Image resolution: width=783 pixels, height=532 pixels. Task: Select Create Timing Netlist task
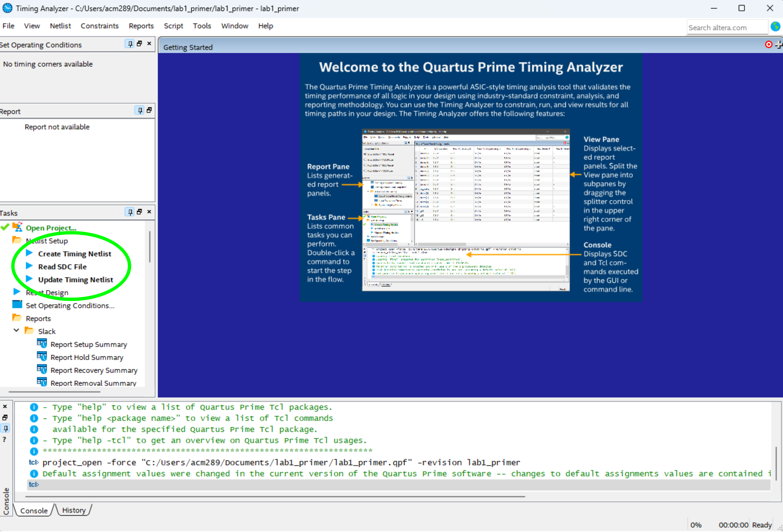[74, 254]
